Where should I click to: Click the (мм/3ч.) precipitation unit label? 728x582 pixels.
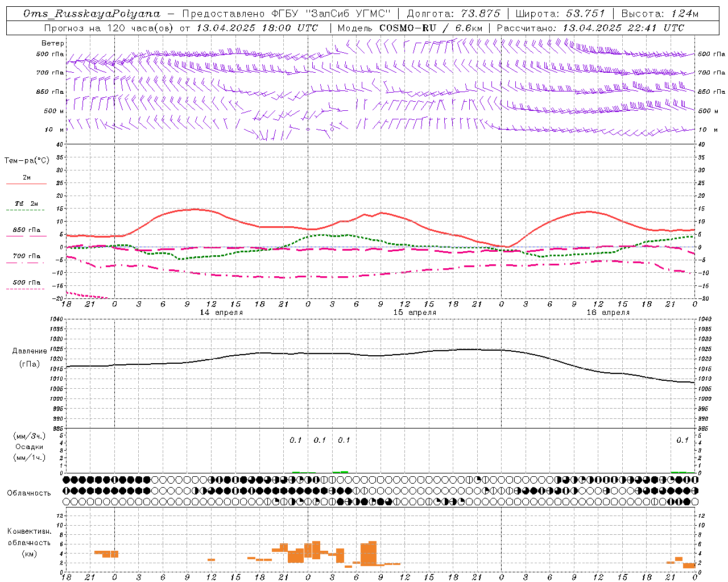coord(30,436)
